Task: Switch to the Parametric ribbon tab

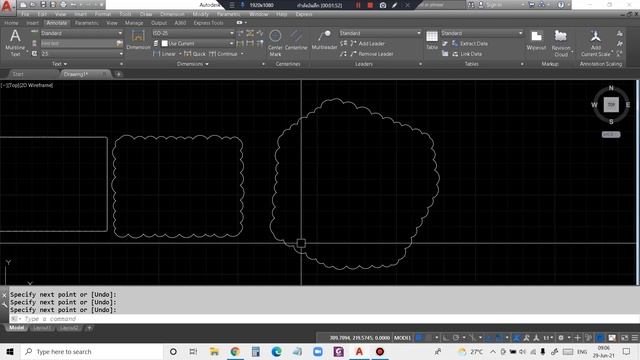Action: (x=87, y=23)
